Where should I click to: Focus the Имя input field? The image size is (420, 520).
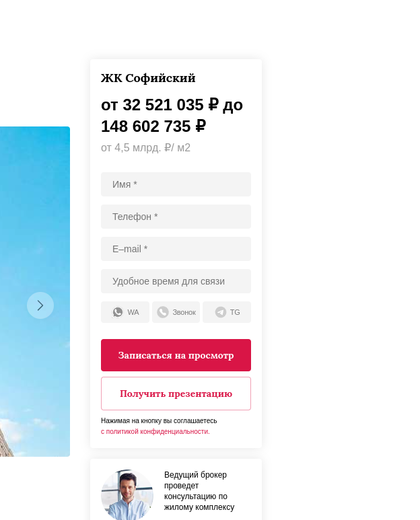pyautogui.click(x=176, y=184)
